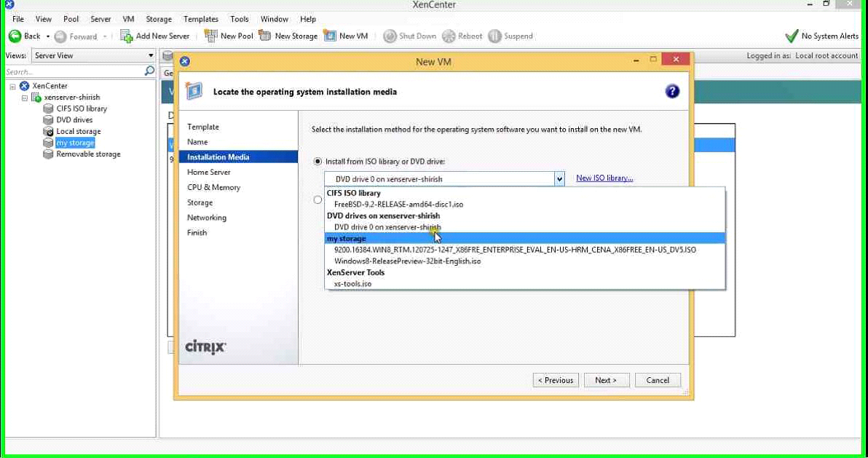868x458 pixels.
Task: Click the xenserver-shirish server icon
Action: point(36,98)
